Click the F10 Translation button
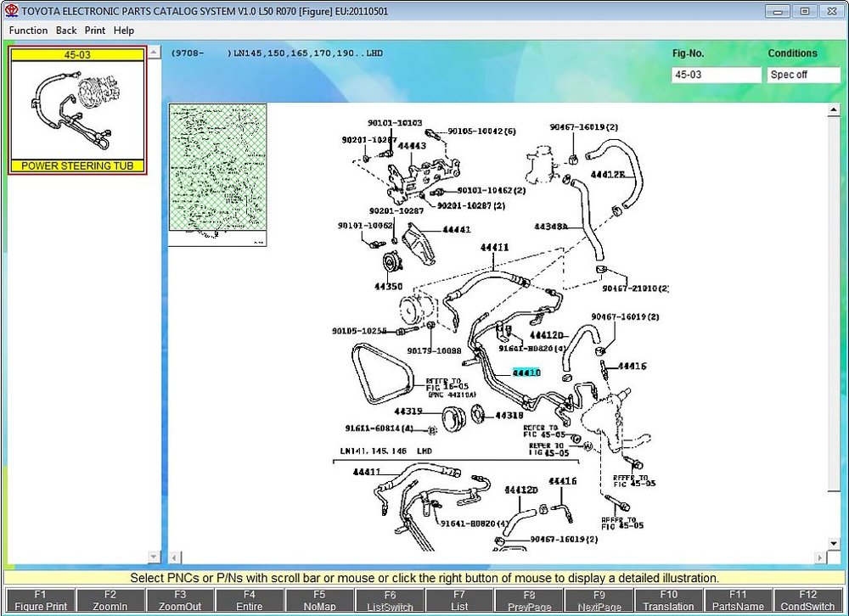This screenshot has height=616, width=849. pyautogui.click(x=669, y=600)
